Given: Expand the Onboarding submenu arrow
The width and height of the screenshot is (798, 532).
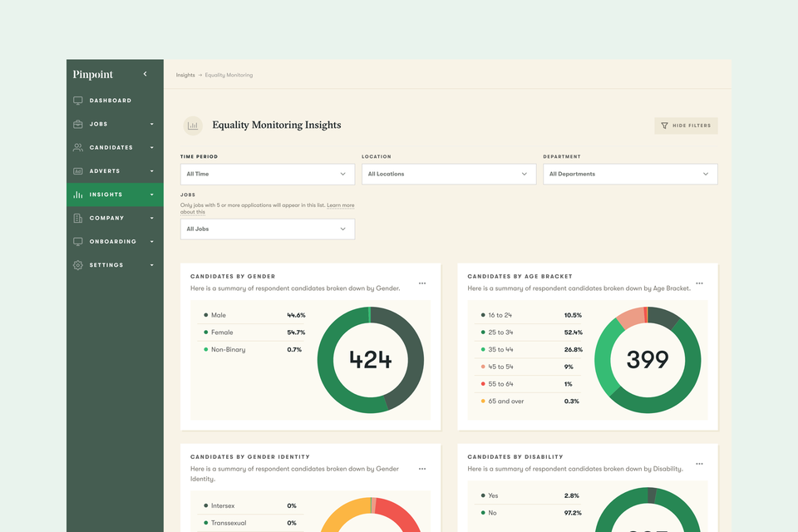Looking at the screenshot, I should [x=151, y=241].
